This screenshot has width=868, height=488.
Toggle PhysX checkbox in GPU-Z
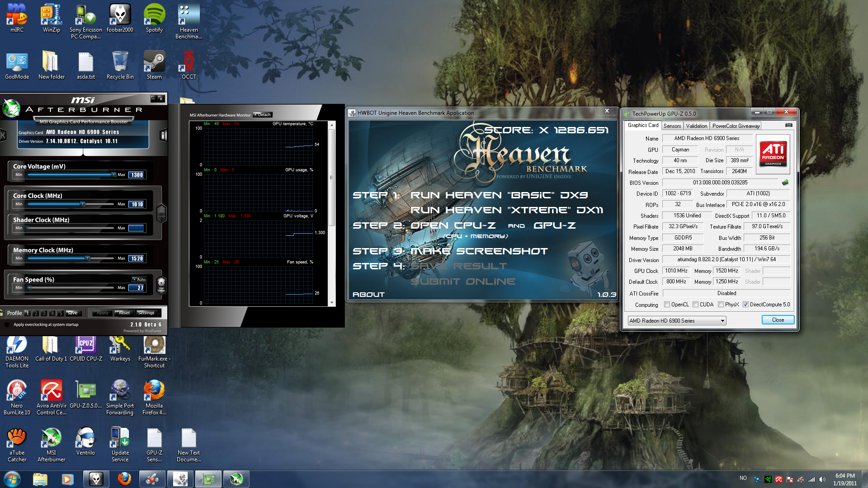pyautogui.click(x=721, y=305)
